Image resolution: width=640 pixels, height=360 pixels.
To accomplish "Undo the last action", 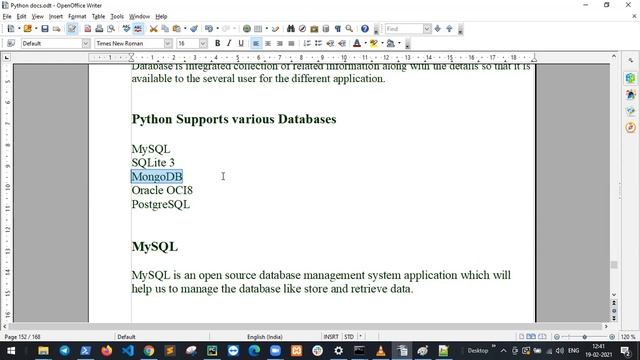I will pyautogui.click(x=209, y=29).
